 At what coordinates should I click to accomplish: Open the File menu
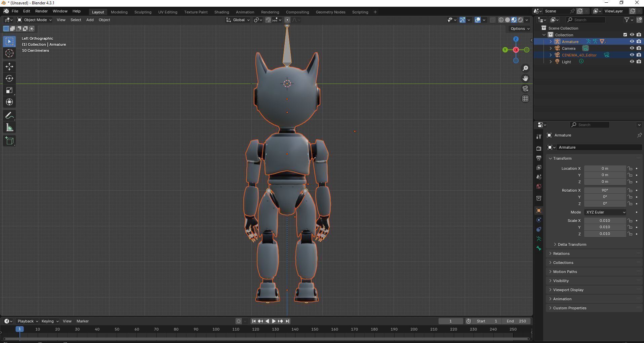point(15,11)
